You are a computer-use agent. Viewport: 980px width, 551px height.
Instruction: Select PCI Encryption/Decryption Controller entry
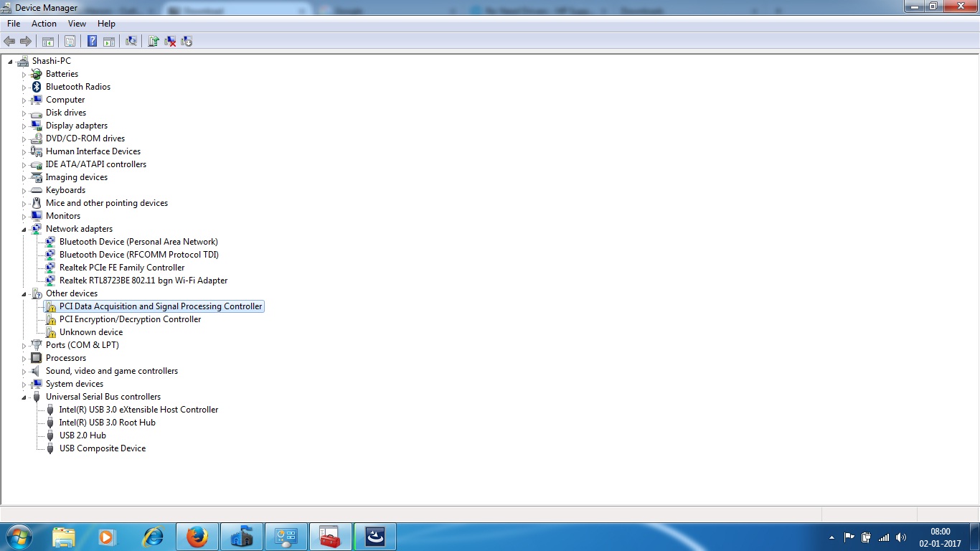pyautogui.click(x=130, y=319)
